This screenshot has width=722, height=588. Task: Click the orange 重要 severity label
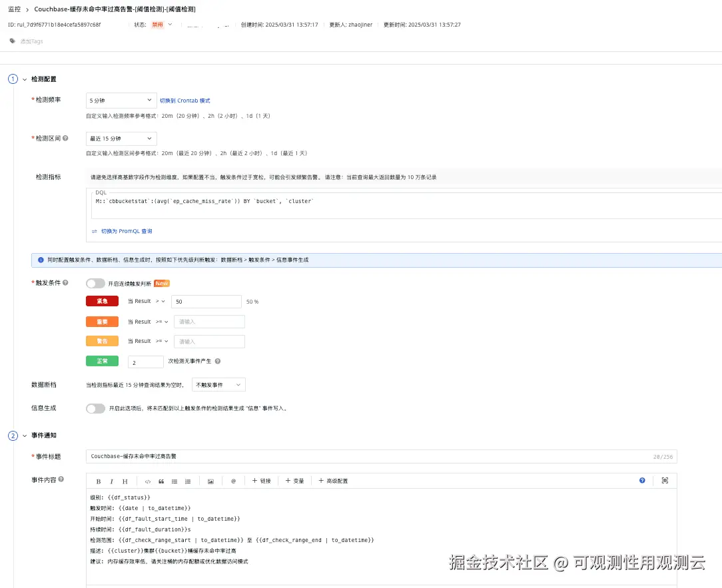[102, 322]
